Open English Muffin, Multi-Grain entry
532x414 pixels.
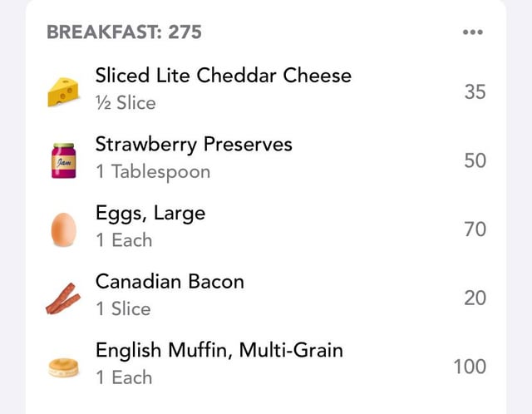click(x=219, y=350)
